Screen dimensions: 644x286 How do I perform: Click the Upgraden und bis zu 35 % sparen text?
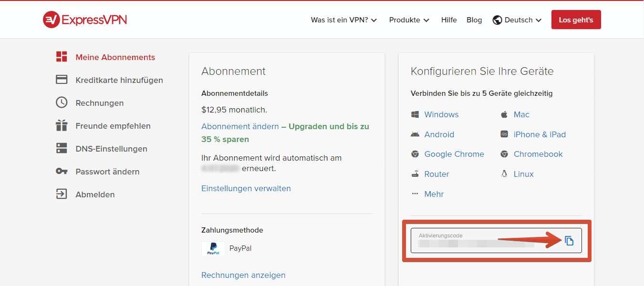pos(285,133)
